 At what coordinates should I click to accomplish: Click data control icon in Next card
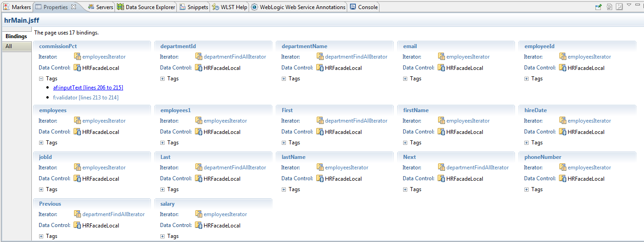(441, 178)
